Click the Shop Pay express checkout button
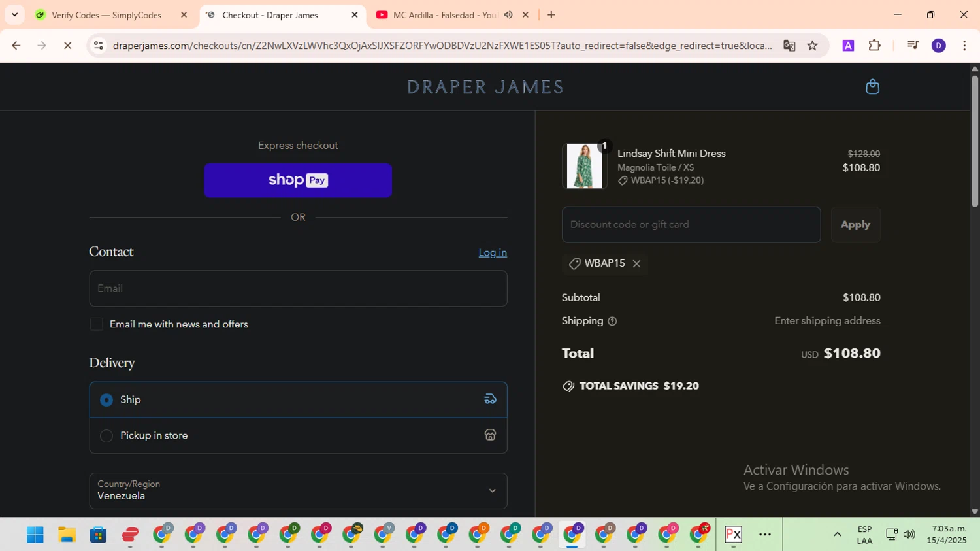This screenshot has height=551, width=980. pyautogui.click(x=298, y=180)
